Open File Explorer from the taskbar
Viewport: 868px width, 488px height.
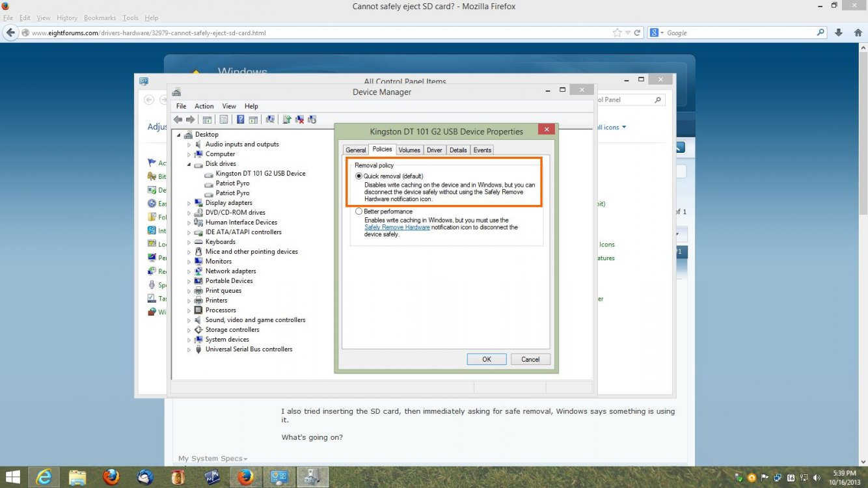(77, 477)
